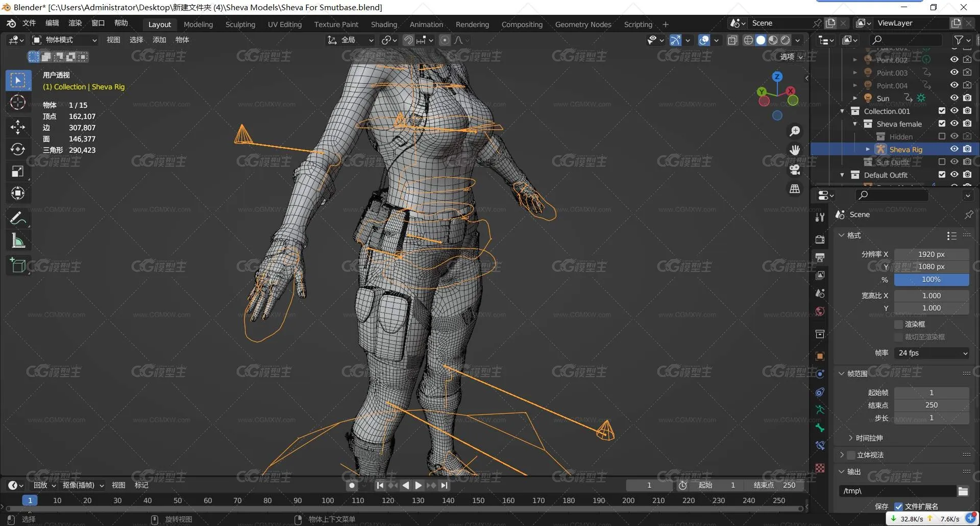Open the 全局 transform orientation dropdown
This screenshot has width=980, height=526.
[x=350, y=40]
